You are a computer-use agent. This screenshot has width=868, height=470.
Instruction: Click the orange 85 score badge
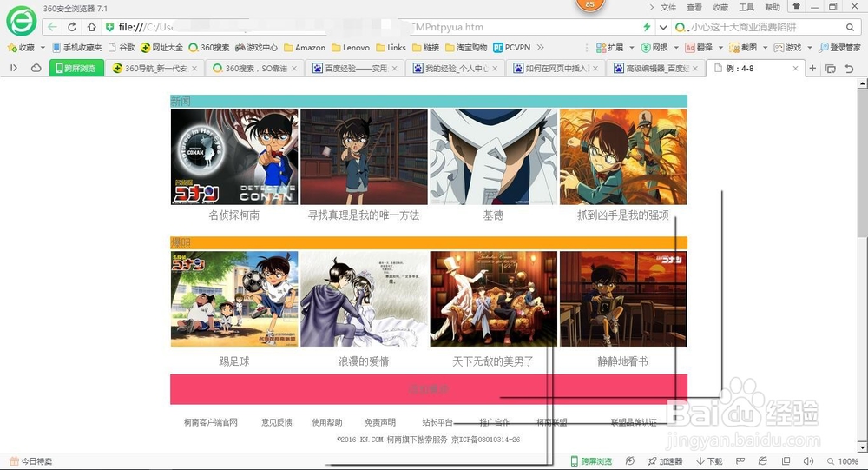pyautogui.click(x=589, y=5)
